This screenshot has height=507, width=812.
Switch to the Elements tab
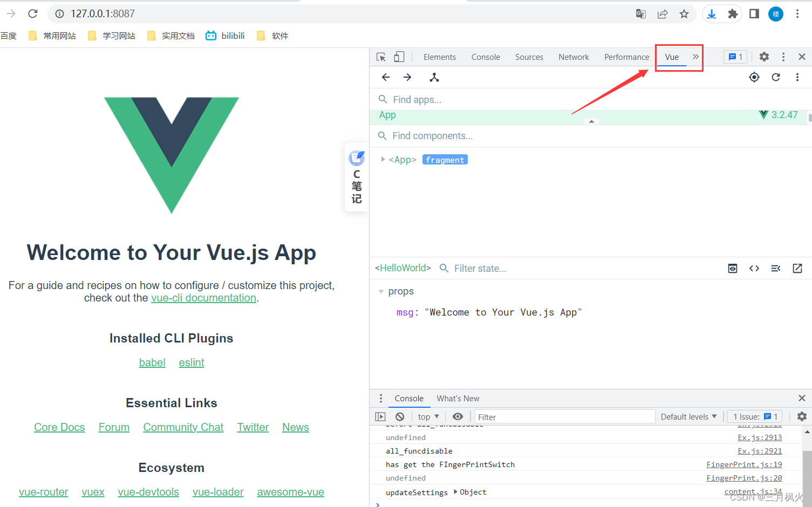coord(440,57)
